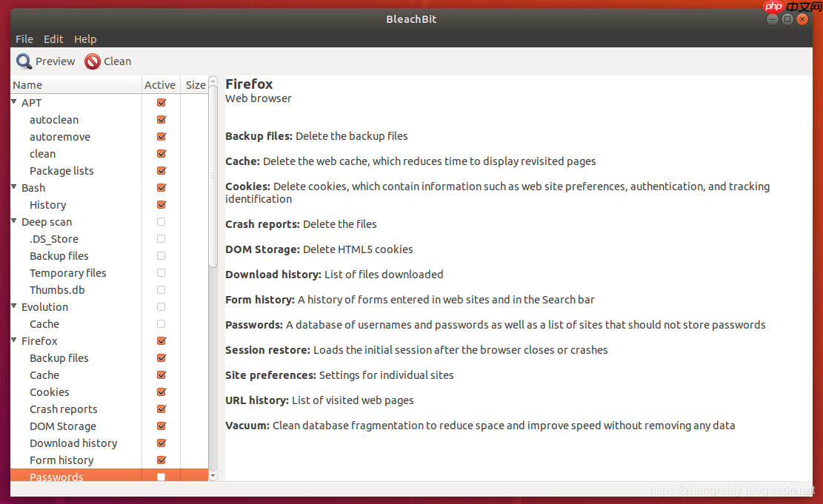Screen dimensions: 823x504
Task: Select the Evolution Cache entry
Action: (x=44, y=323)
